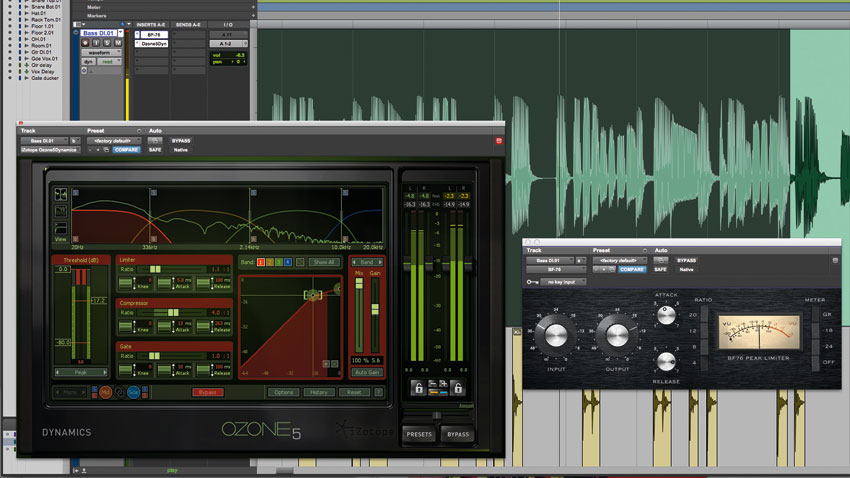The image size is (850, 478).
Task: Toggle the show/hide dot for Room.01 track
Action: click(x=10, y=46)
